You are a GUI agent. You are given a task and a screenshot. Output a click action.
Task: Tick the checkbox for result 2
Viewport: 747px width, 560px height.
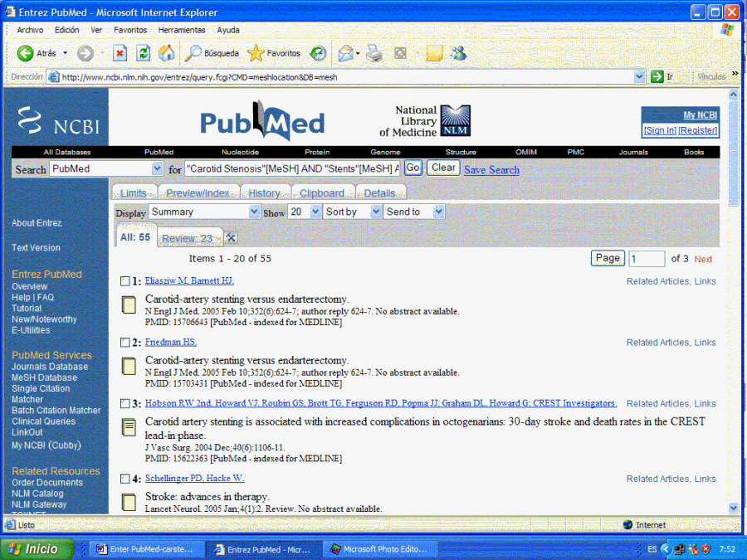pos(124,343)
